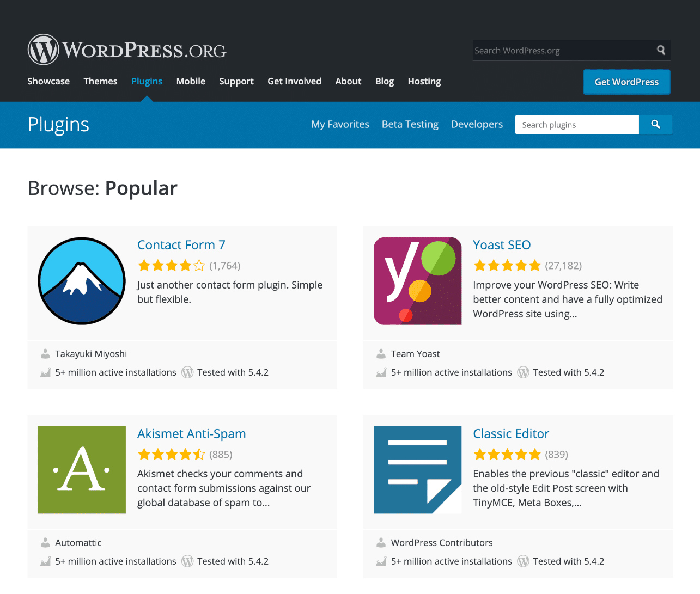Screen dimensions: 700x594
Task: Click the WordPress.org logo icon
Action: click(44, 49)
